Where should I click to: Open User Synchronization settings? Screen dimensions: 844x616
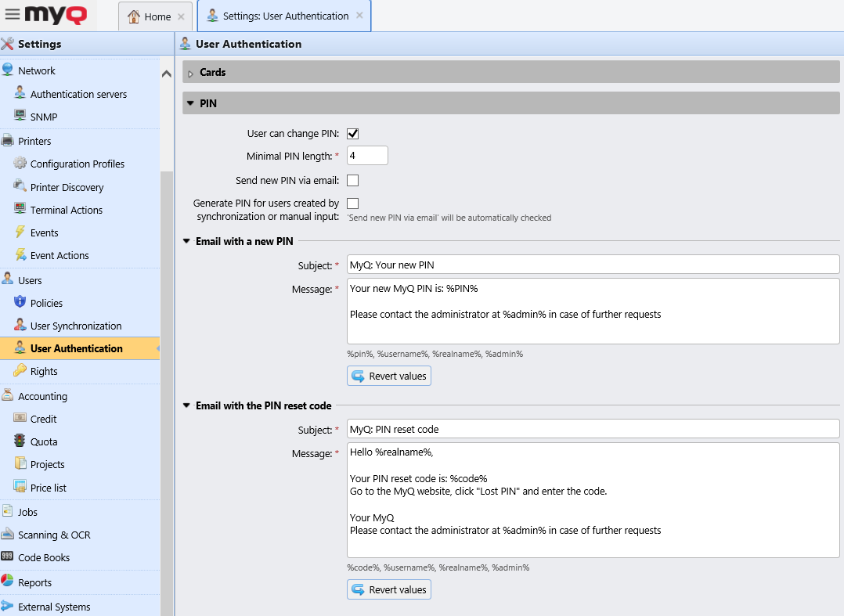click(76, 325)
